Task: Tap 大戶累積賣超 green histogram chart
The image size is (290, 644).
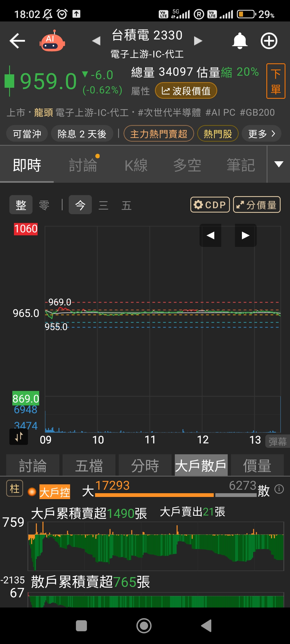Action: (x=156, y=546)
